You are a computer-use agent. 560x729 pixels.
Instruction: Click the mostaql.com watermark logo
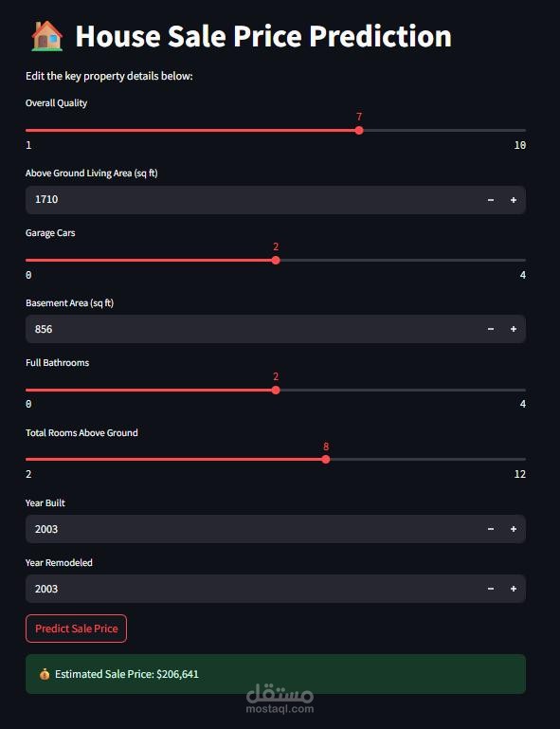point(280,699)
